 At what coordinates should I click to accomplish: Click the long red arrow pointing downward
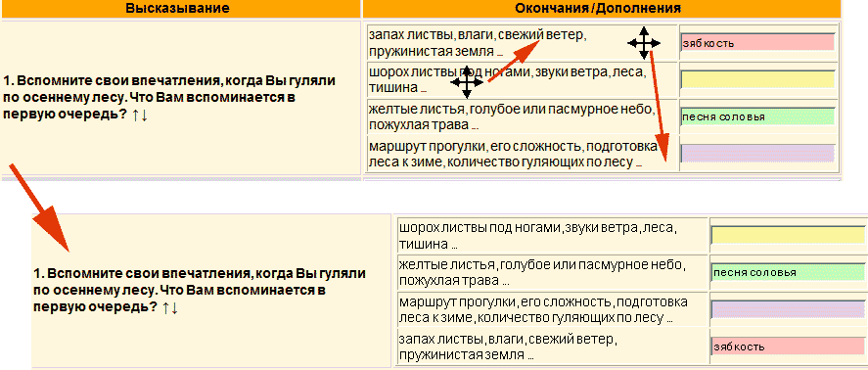(x=660, y=107)
